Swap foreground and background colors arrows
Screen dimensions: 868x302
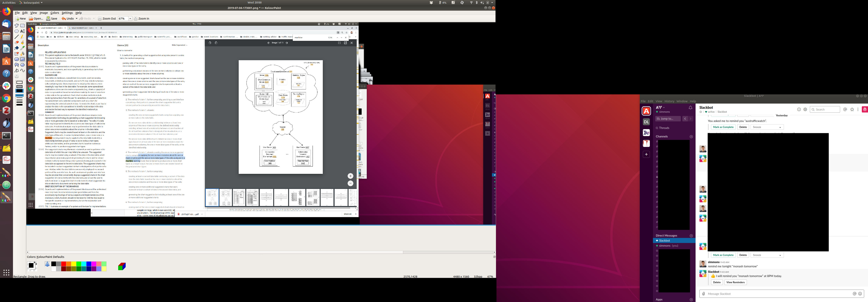35,263
